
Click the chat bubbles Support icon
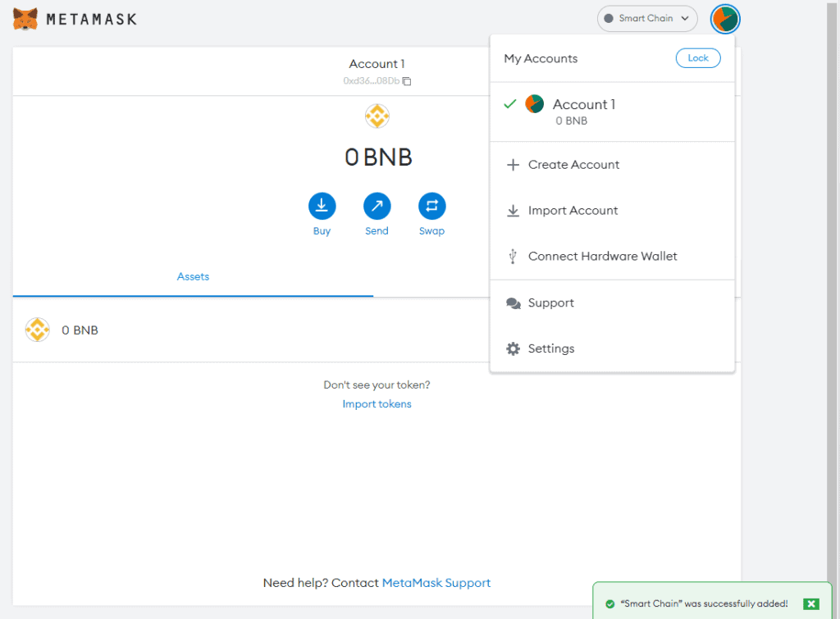pos(514,303)
